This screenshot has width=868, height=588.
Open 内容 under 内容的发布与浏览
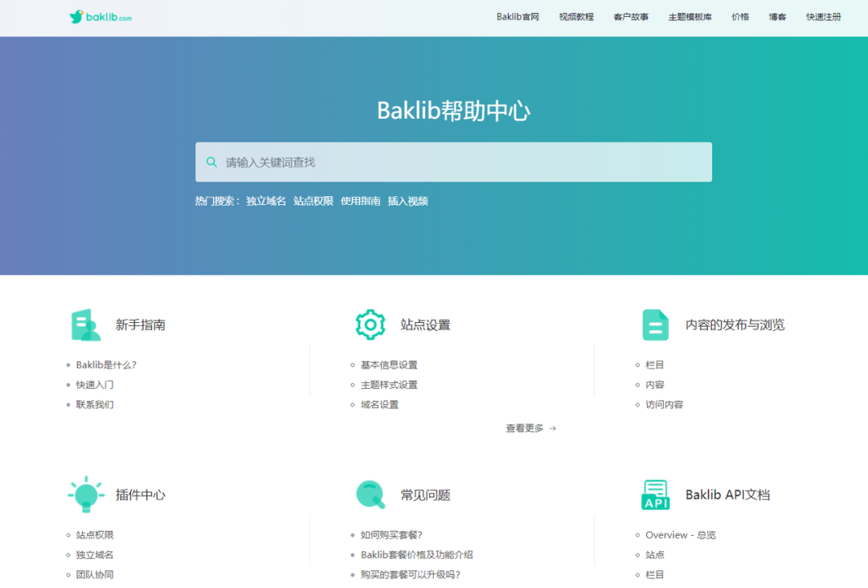click(x=654, y=385)
